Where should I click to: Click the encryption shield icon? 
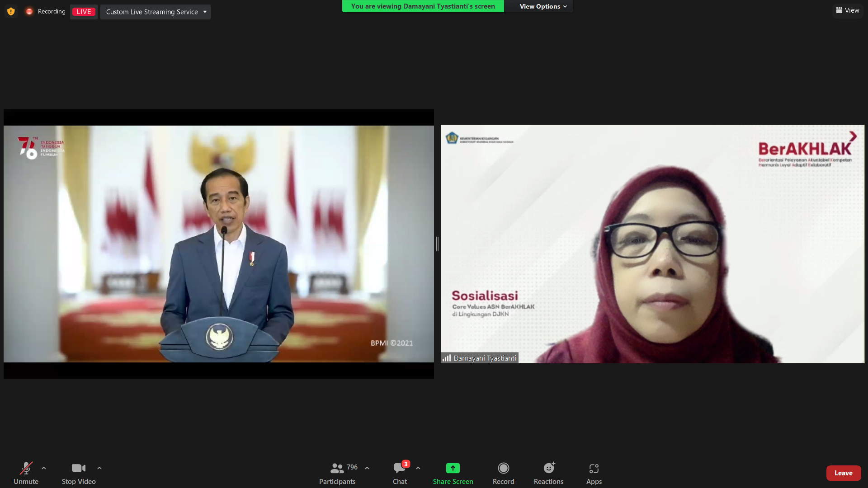coord(11,11)
